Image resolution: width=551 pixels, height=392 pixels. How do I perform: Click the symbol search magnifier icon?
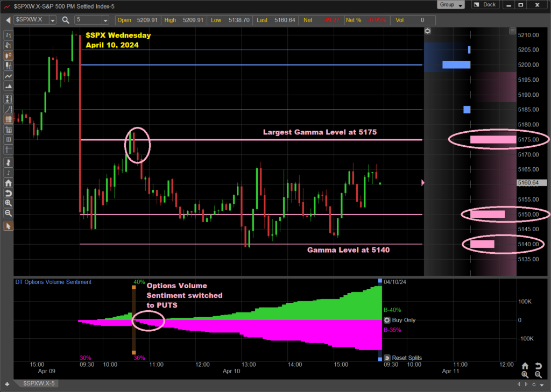point(66,20)
